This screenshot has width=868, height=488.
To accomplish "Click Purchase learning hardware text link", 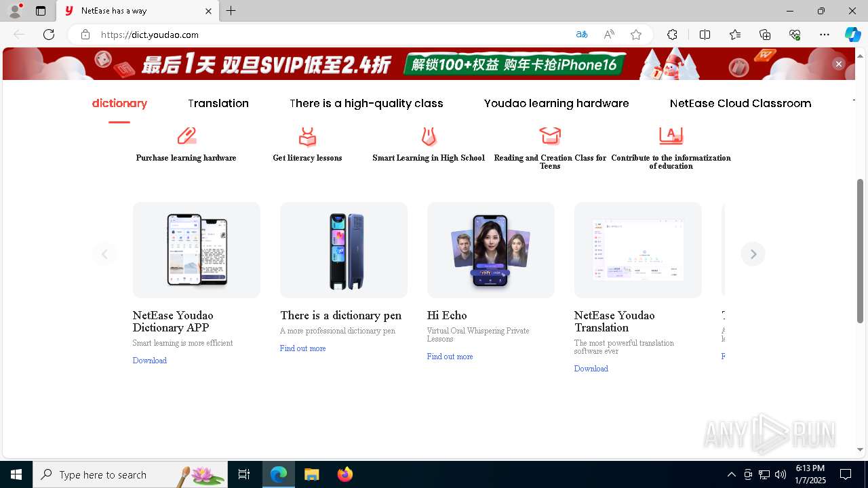I will 186,158.
